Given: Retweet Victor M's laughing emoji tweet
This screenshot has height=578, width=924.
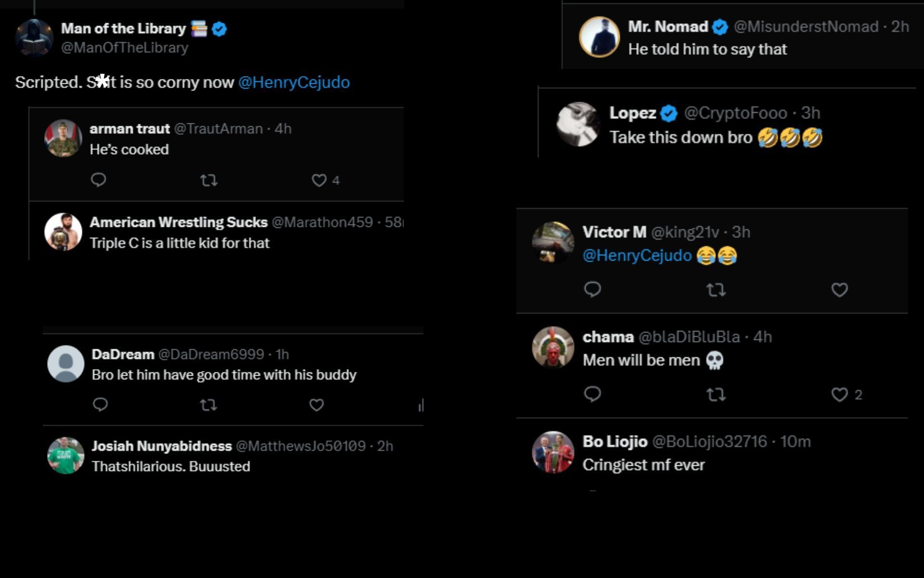Looking at the screenshot, I should tap(716, 290).
